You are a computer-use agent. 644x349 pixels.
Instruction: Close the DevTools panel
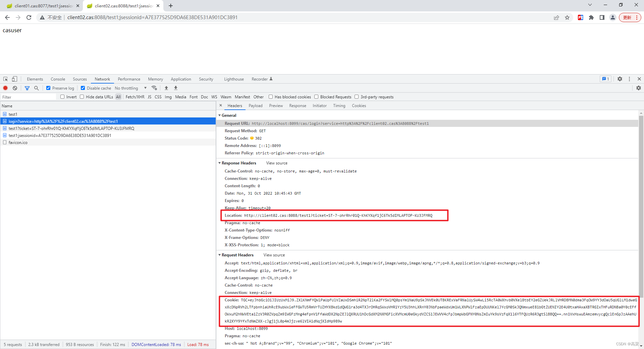(639, 79)
